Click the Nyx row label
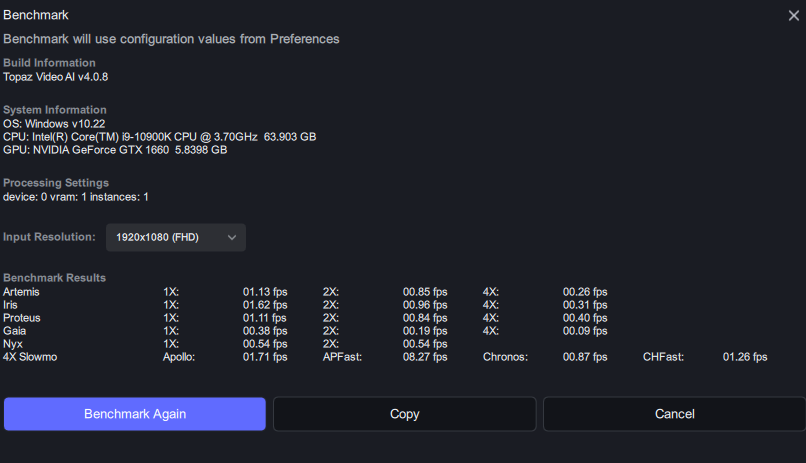The width and height of the screenshot is (806, 463). (x=14, y=344)
